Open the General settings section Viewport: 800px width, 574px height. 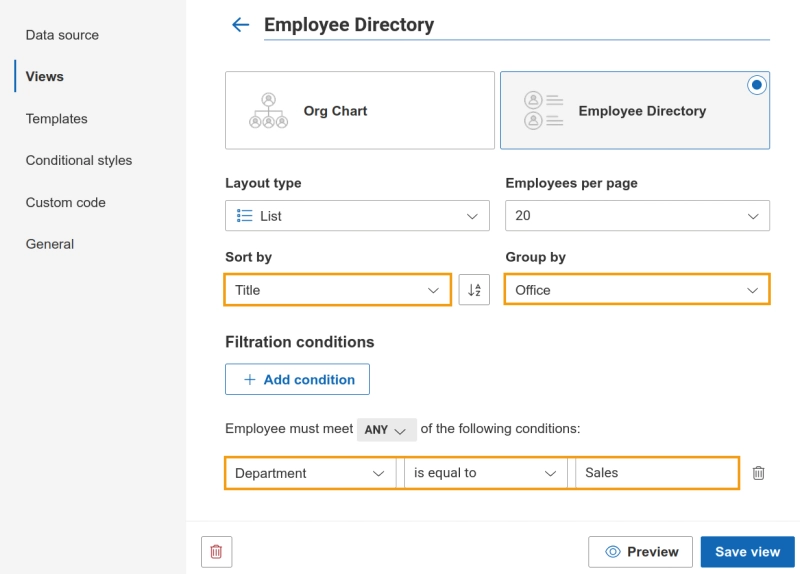click(x=50, y=244)
